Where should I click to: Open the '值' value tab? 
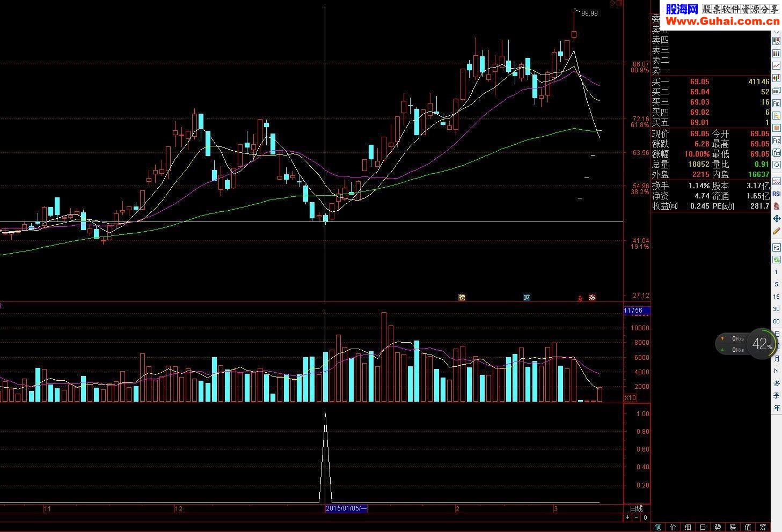pos(748,527)
